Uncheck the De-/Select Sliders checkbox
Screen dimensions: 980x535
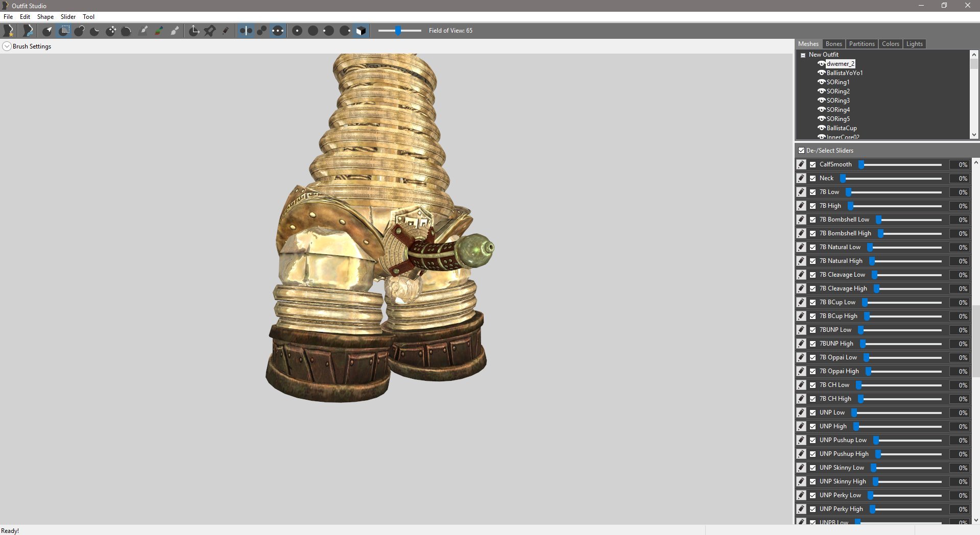pyautogui.click(x=801, y=151)
